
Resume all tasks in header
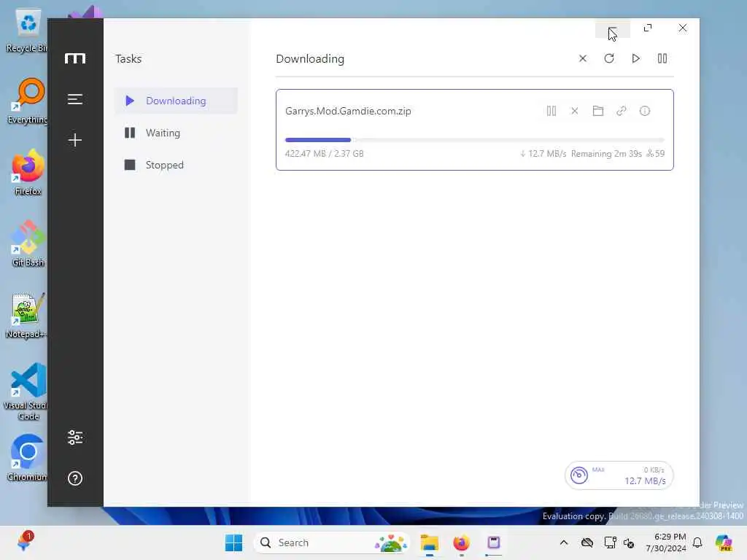tap(635, 58)
